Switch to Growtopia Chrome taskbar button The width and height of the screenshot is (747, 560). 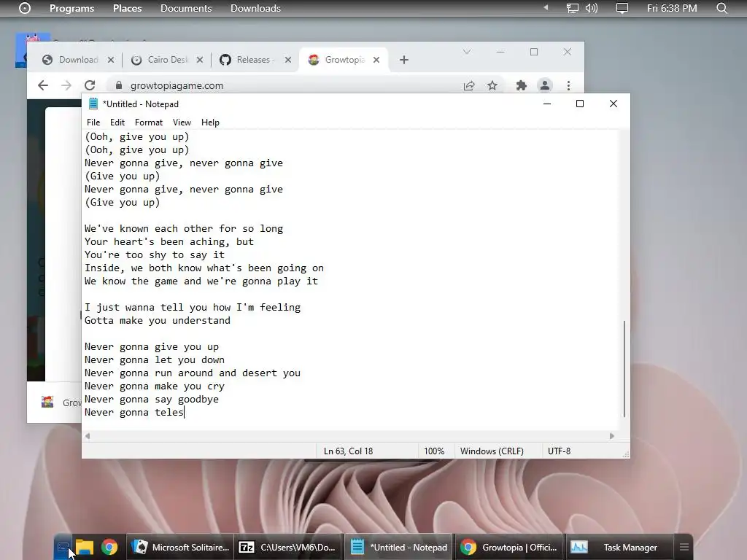509,548
